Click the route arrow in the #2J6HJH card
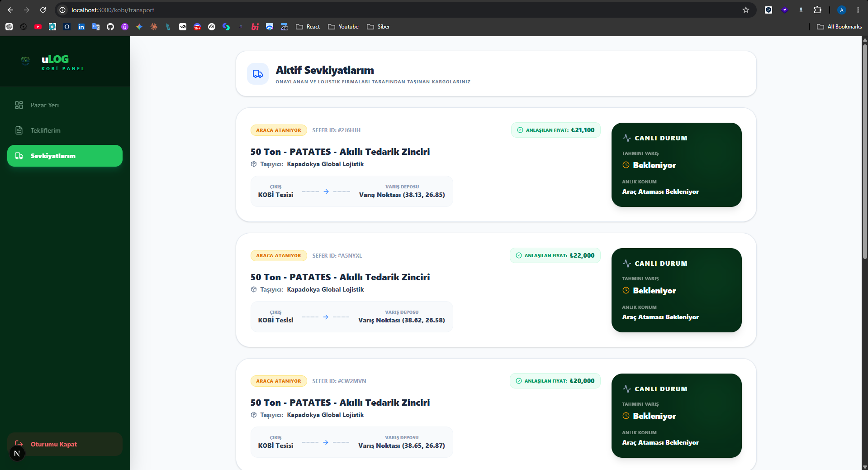The width and height of the screenshot is (868, 470). 326,192
